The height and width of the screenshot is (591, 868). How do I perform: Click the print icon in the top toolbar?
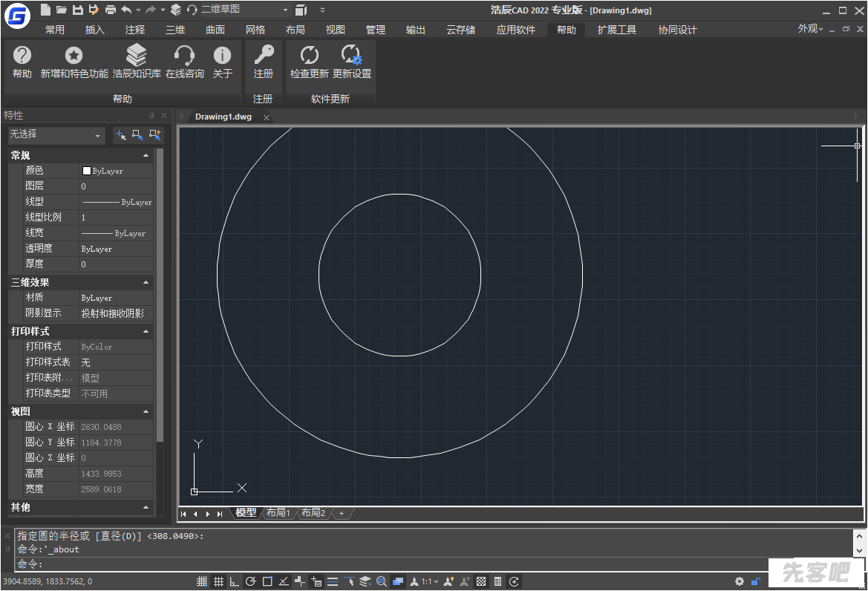click(x=110, y=10)
